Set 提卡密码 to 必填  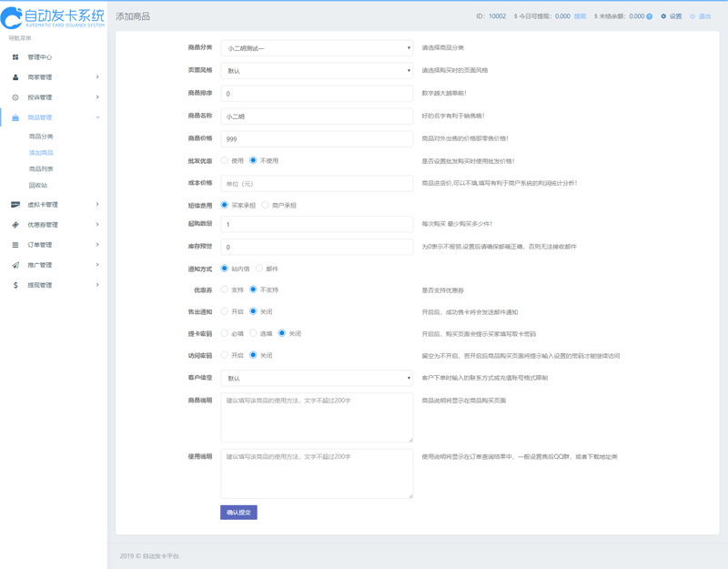pyautogui.click(x=225, y=333)
